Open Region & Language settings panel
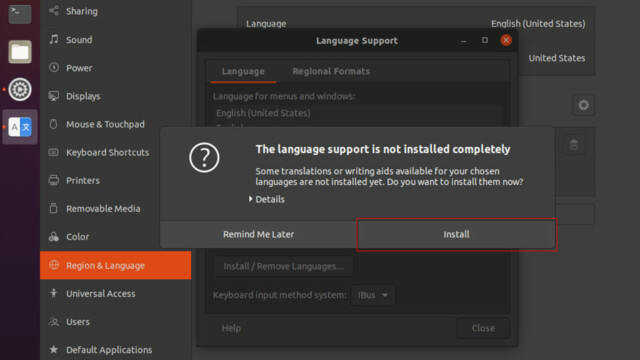The image size is (640, 360). click(116, 265)
